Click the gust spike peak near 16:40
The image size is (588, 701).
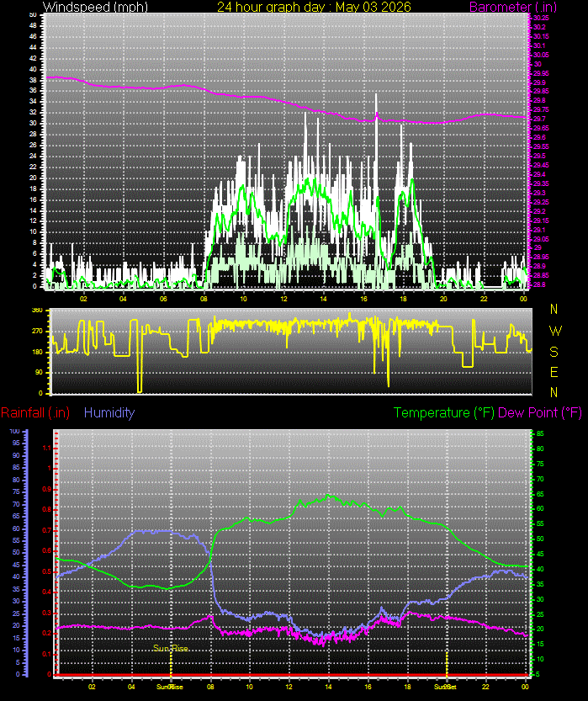point(376,95)
